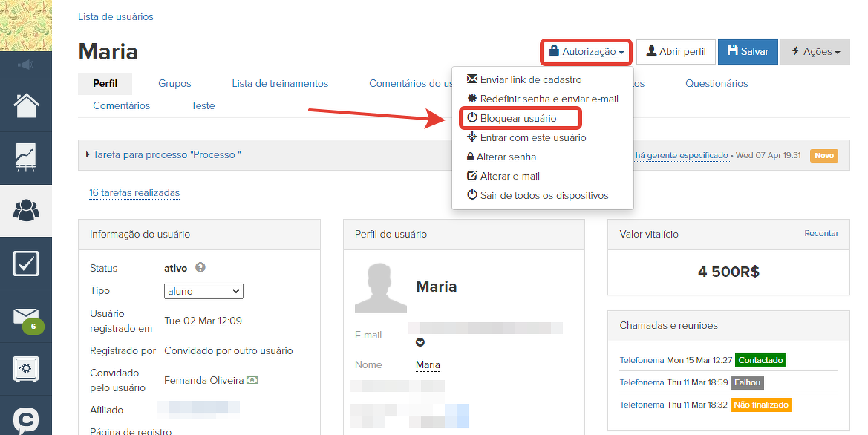Open the users group sidebar icon
The height and width of the screenshot is (435, 868).
[x=26, y=211]
